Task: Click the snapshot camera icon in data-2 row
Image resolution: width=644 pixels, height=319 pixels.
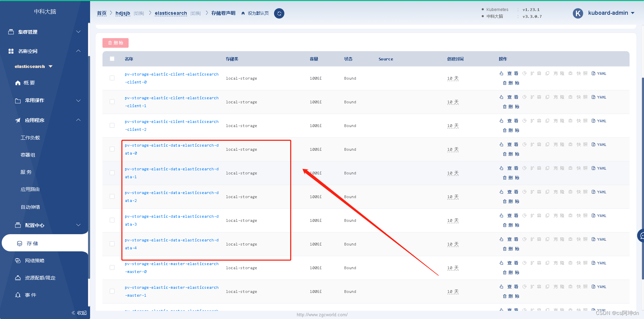Action: 570,192
